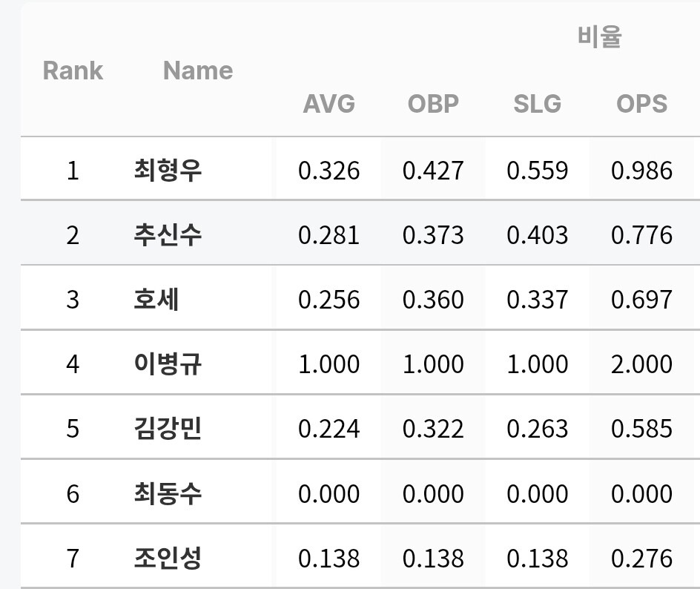Screen dimensions: 700x589
Task: Click rank number 7 cell
Action: click(x=73, y=558)
